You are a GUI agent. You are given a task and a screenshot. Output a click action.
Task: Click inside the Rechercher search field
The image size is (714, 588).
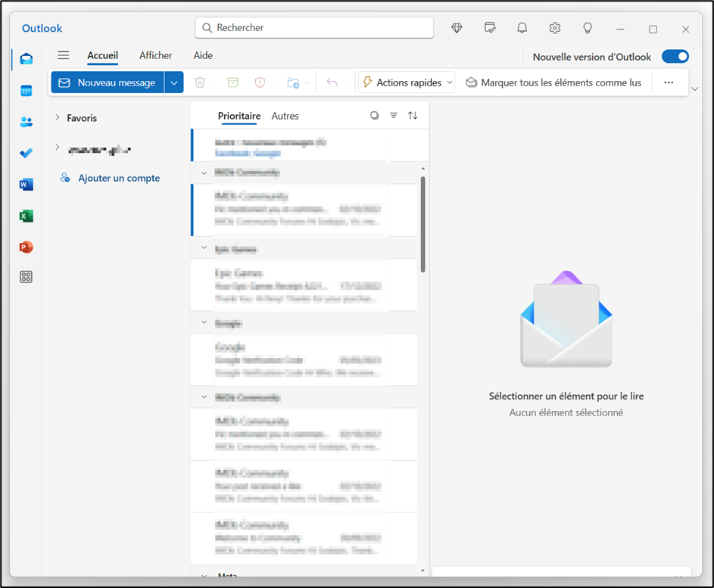point(314,27)
